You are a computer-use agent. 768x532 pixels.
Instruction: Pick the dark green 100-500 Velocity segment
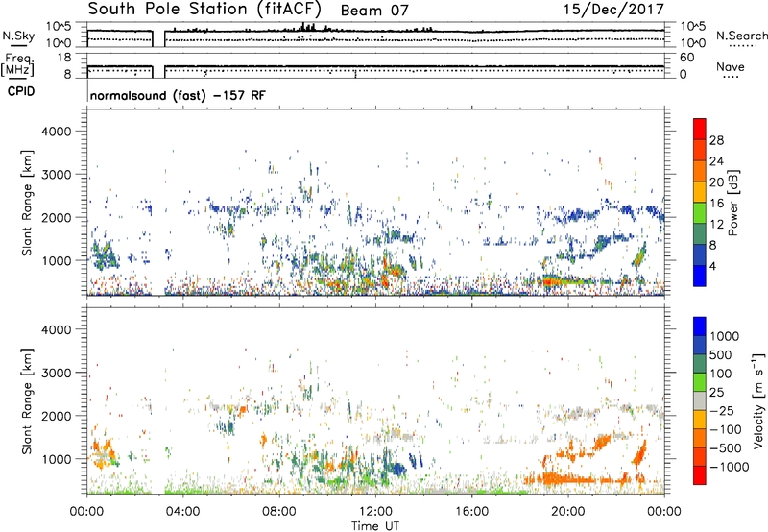click(700, 364)
